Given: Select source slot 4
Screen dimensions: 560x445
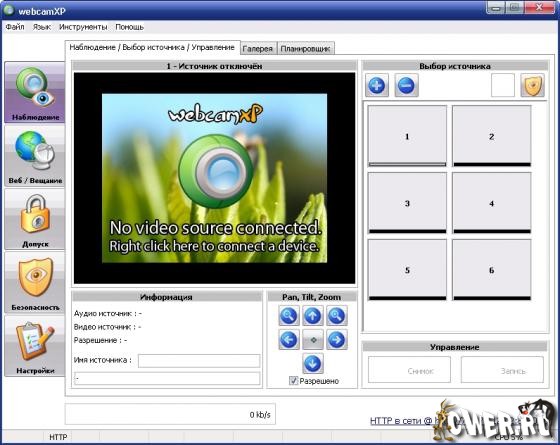Looking at the screenshot, I should point(492,203).
